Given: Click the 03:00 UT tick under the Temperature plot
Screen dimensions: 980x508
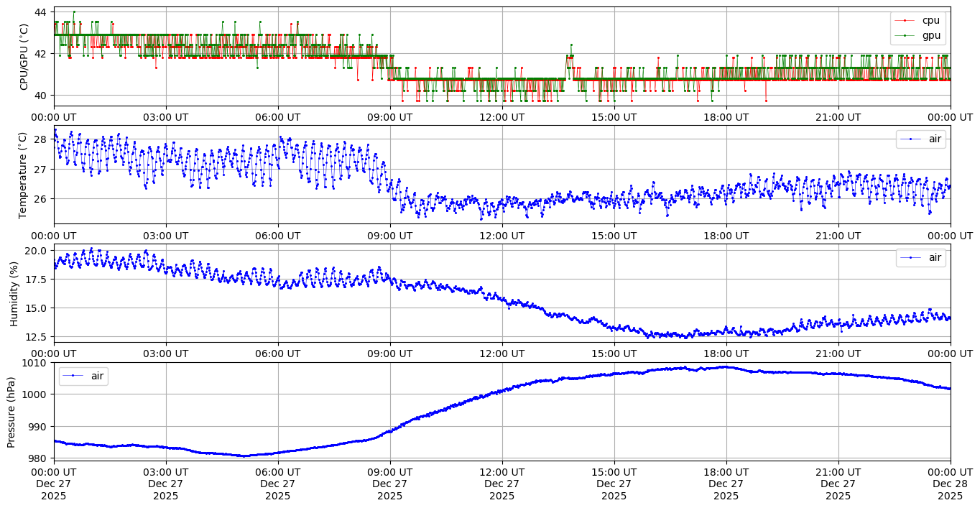Looking at the screenshot, I should [165, 235].
